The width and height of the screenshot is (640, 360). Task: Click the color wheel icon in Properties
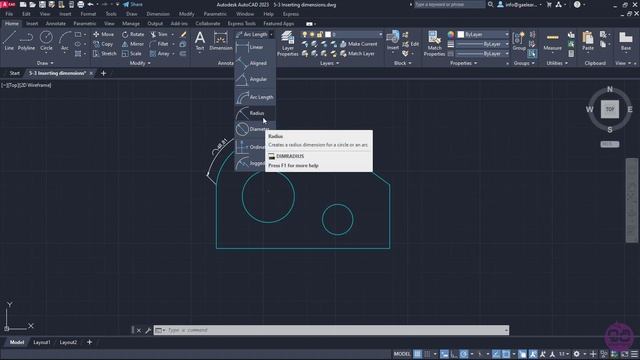(x=451, y=34)
